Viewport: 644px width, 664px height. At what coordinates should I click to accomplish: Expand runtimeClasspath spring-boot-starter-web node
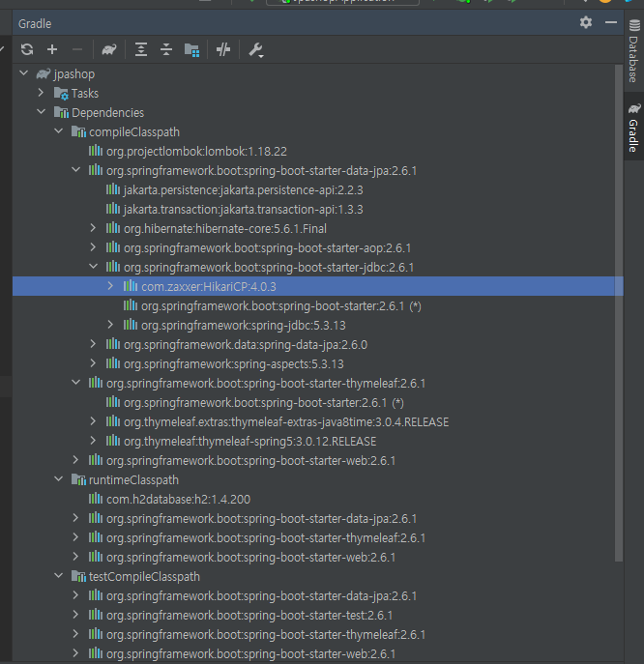(75, 557)
